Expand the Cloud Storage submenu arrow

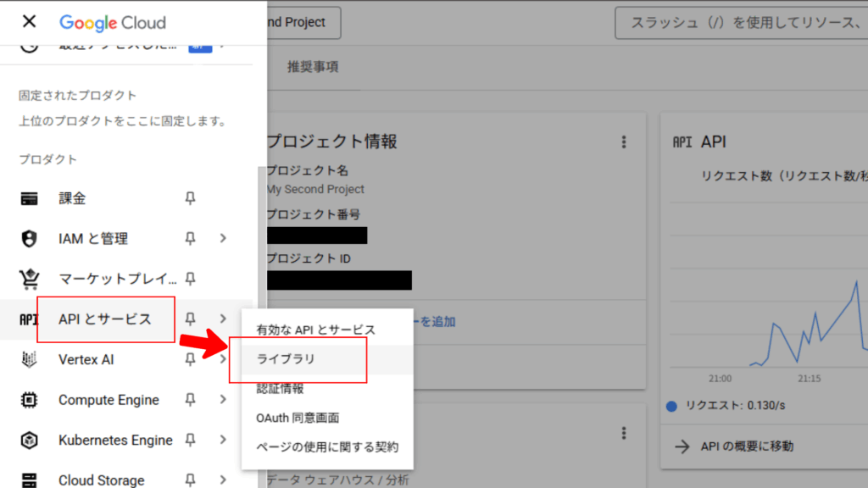point(223,480)
